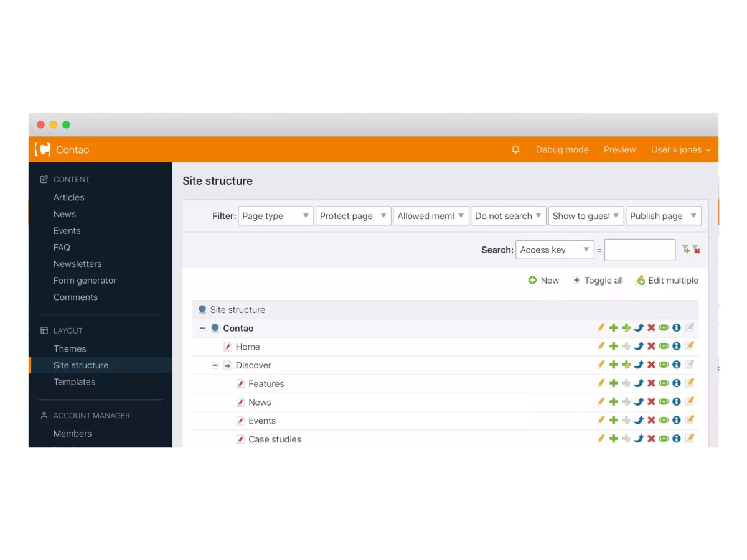Open Articles in the Content sidebar

68,197
